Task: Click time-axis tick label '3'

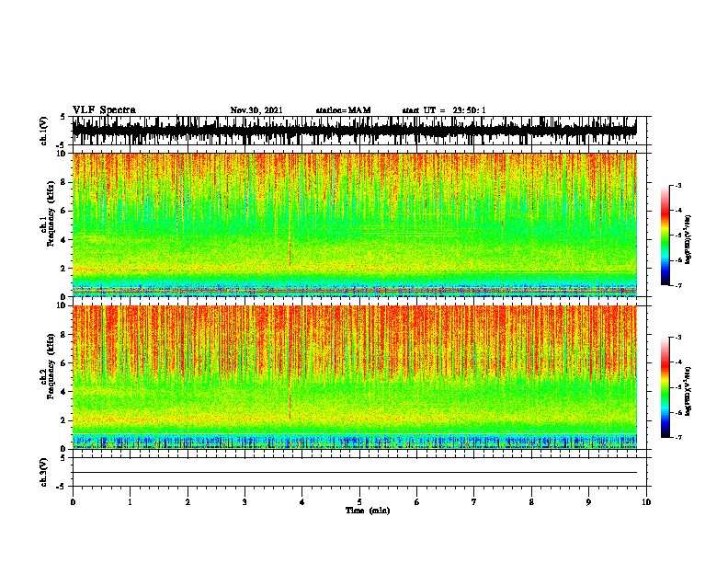Action: 245,502
